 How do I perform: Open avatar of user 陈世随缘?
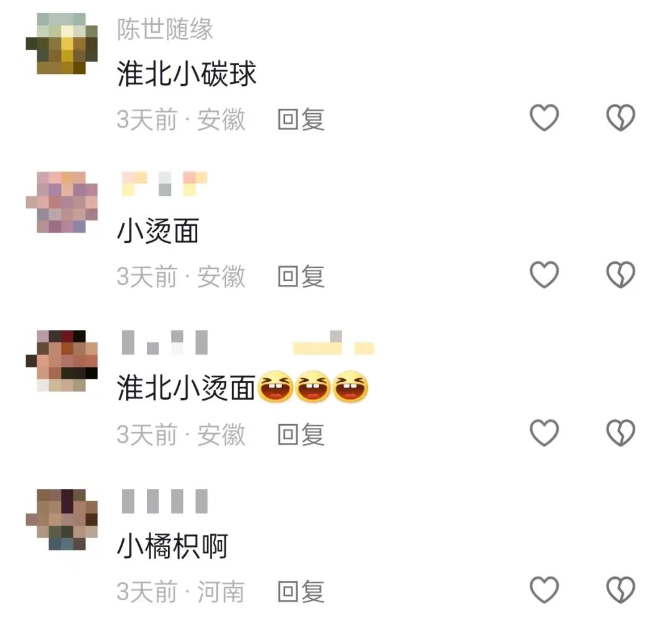(62, 44)
